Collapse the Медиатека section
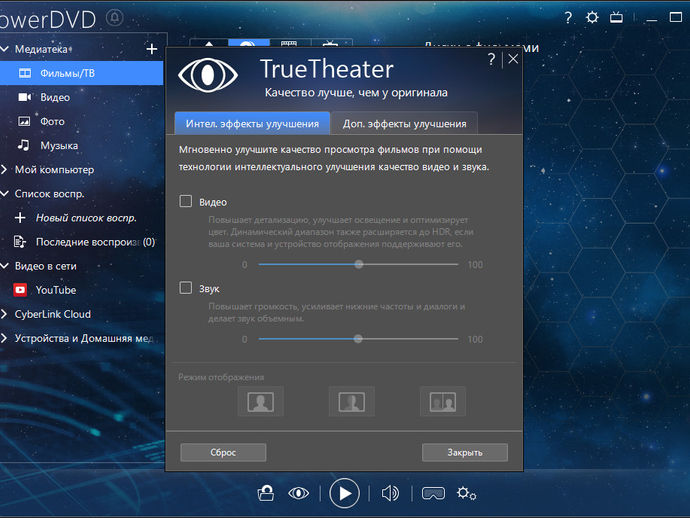 (5, 49)
